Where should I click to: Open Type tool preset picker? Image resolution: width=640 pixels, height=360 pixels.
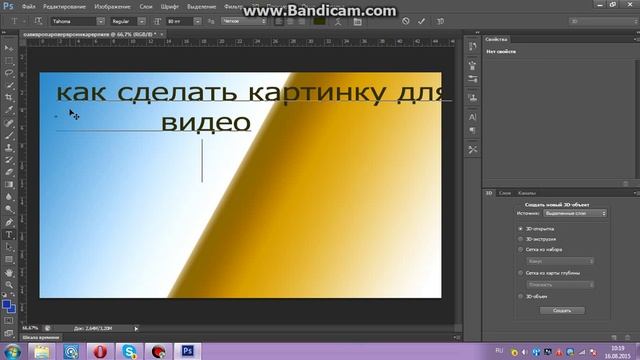pyautogui.click(x=17, y=21)
